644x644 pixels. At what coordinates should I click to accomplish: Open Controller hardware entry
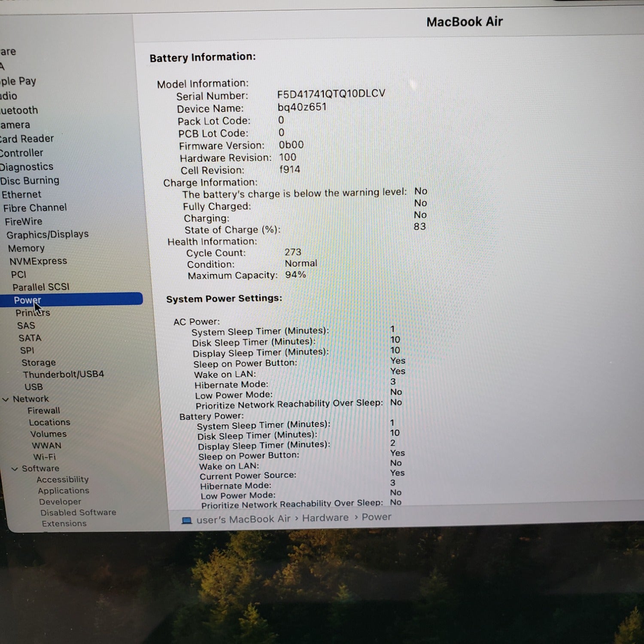pos(21,153)
